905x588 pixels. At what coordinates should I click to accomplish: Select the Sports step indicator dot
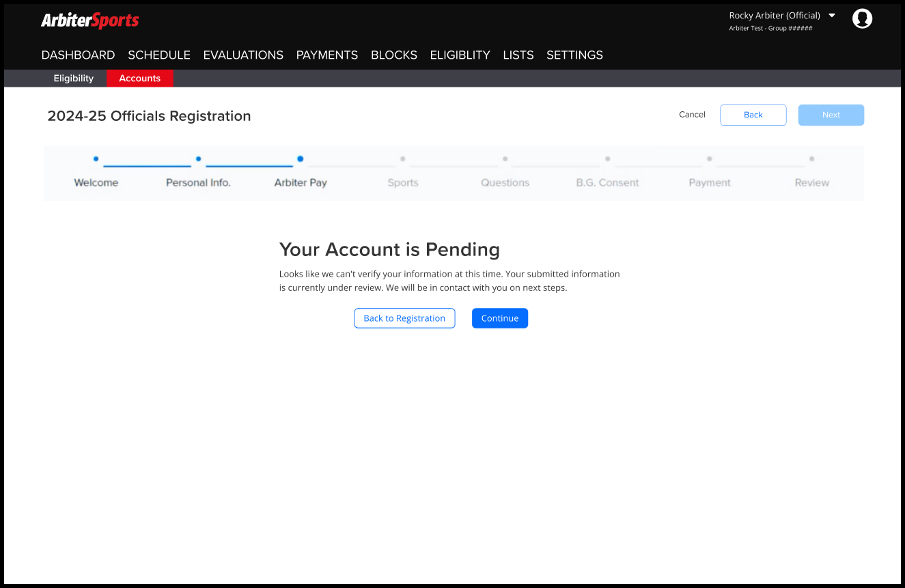pyautogui.click(x=402, y=158)
